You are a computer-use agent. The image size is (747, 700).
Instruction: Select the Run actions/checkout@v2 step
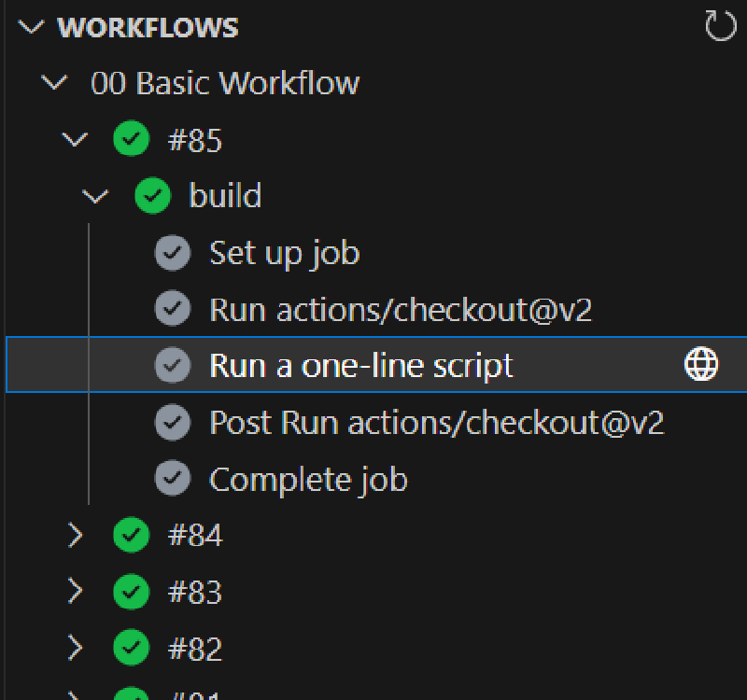[400, 309]
